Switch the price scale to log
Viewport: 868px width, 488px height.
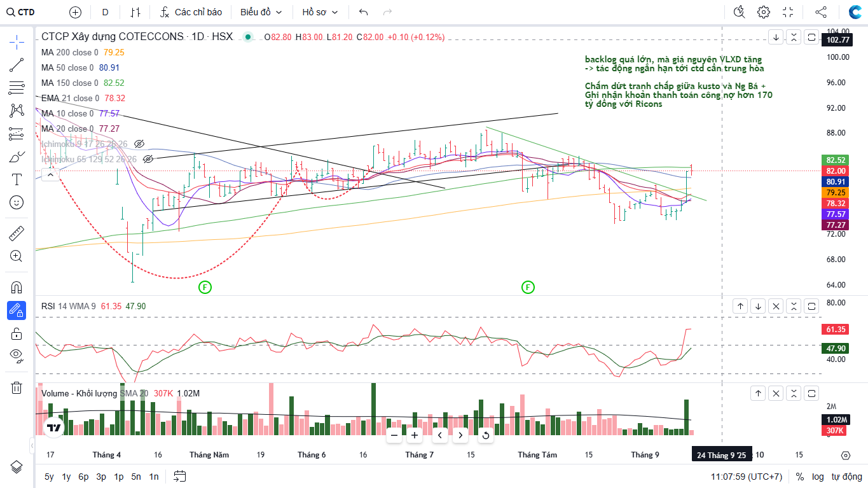click(x=818, y=477)
